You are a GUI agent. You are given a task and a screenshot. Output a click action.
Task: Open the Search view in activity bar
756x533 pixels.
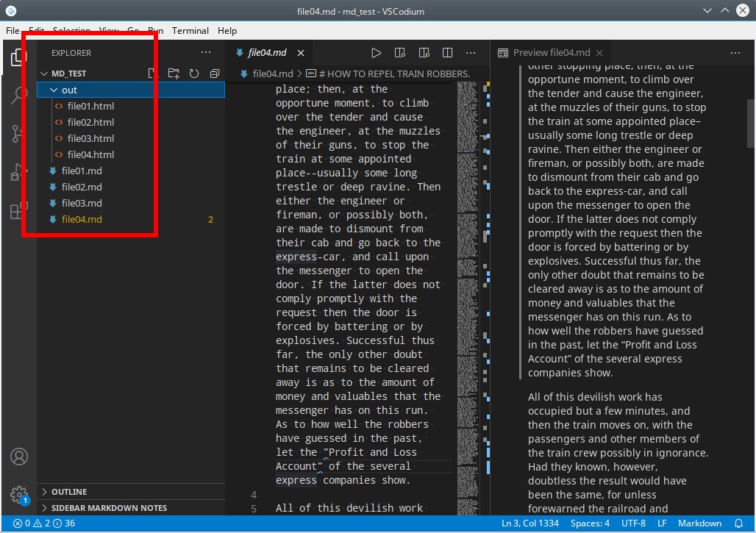18,96
